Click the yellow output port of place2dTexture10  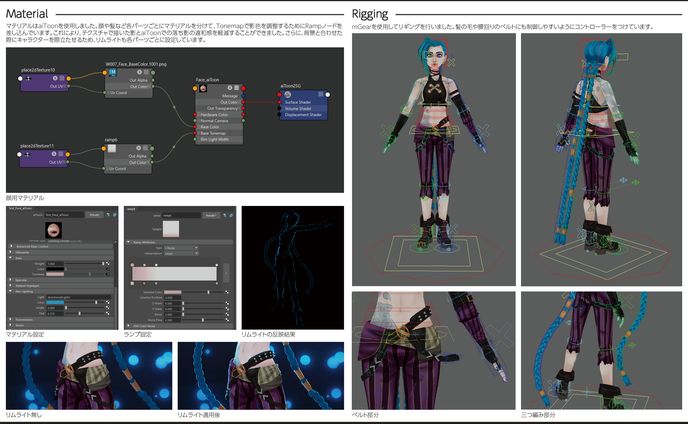tap(69, 79)
